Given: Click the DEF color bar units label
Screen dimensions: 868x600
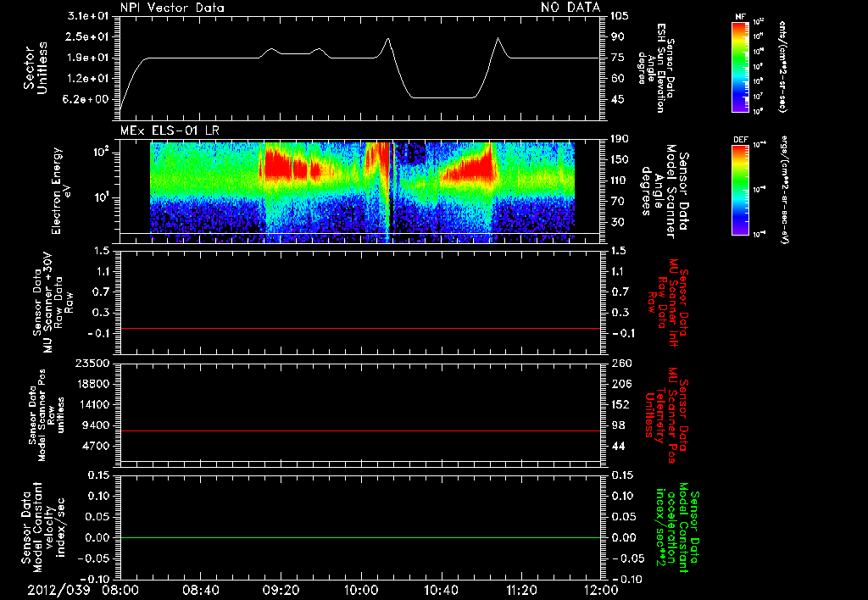Looking at the screenshot, I should (x=785, y=190).
